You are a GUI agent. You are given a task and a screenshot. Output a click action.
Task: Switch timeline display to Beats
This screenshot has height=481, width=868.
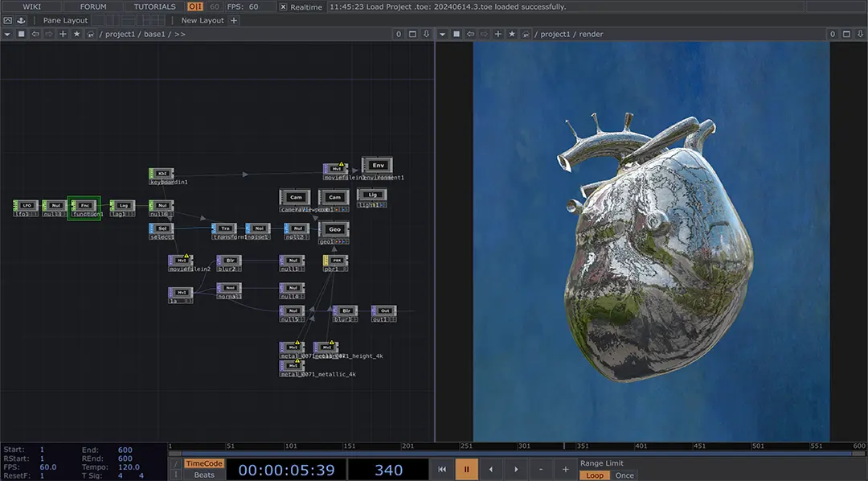pos(203,475)
